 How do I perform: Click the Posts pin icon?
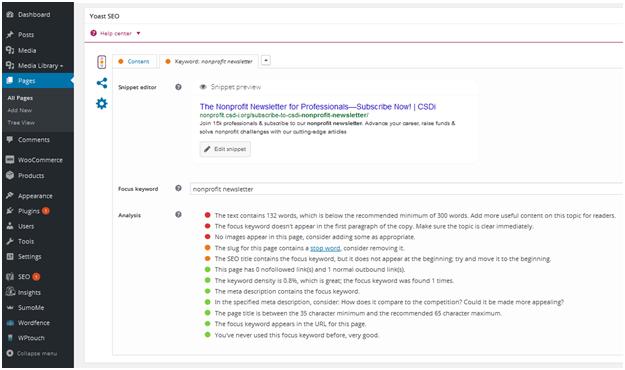[10, 35]
